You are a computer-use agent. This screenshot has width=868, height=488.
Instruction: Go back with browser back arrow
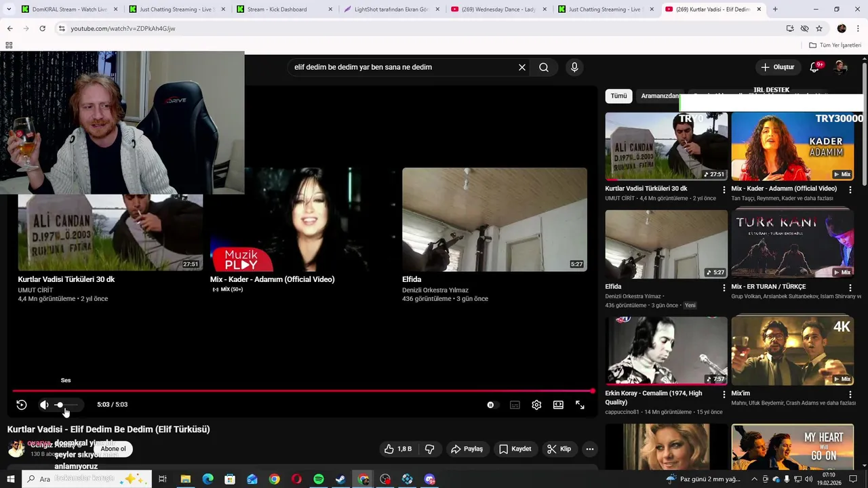pos(9,28)
